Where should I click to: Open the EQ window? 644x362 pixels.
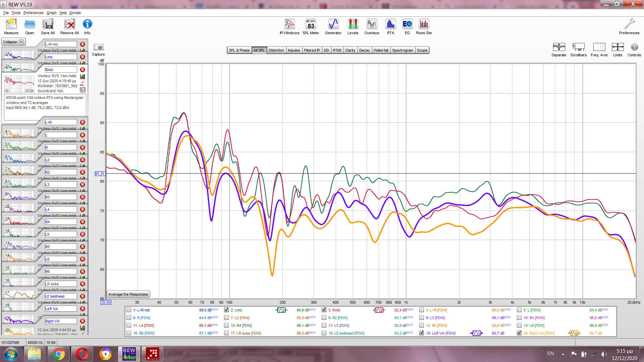pyautogui.click(x=407, y=26)
